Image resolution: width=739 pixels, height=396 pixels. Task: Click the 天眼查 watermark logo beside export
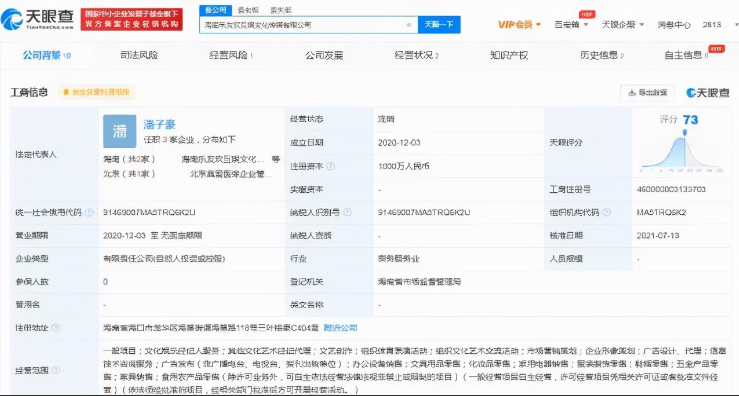pos(708,93)
